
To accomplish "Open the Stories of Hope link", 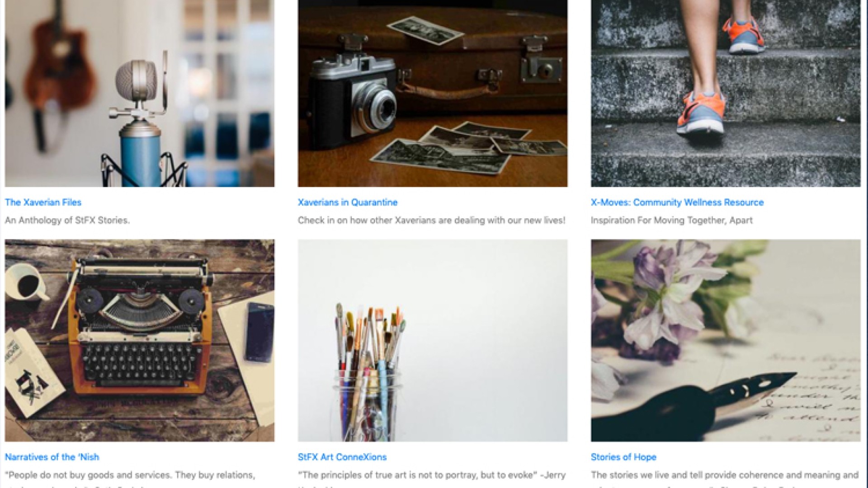I will (623, 457).
